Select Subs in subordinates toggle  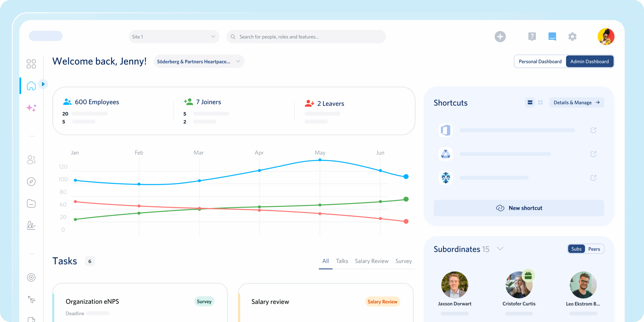point(576,249)
